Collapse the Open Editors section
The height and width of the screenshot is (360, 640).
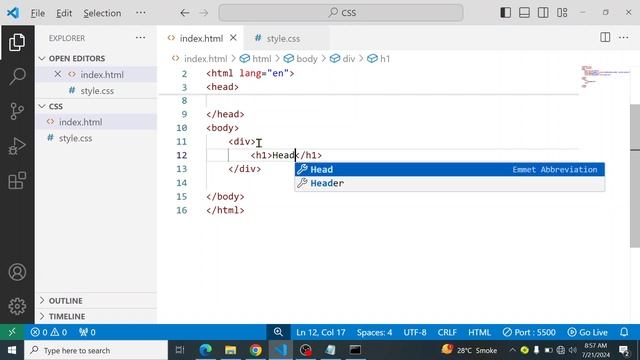click(x=96, y=58)
